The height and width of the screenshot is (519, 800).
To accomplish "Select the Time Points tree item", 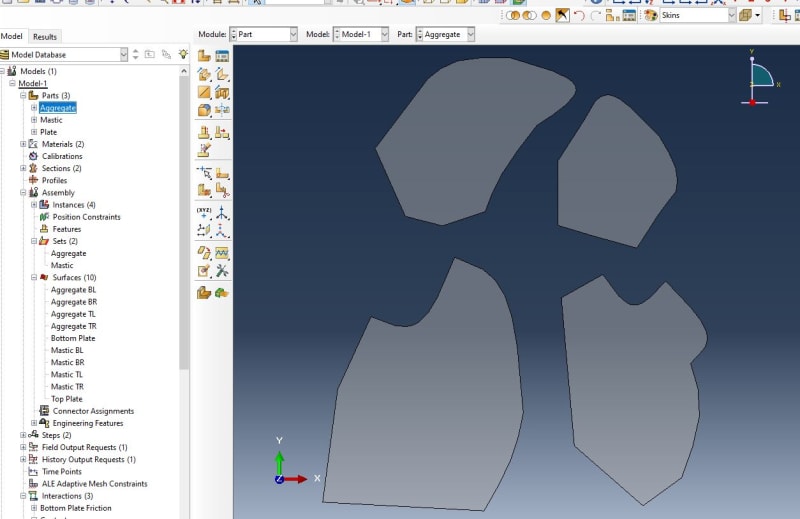I will [x=61, y=472].
